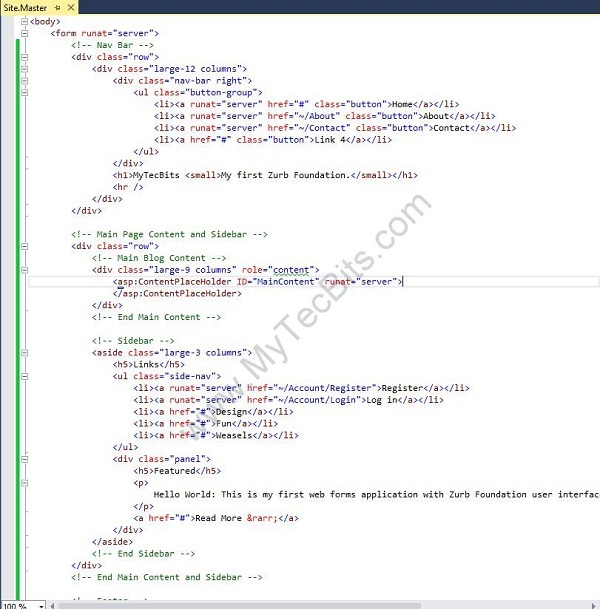The image size is (600, 609).
Task: Click the horizontal scrollbar left arrow
Action: tap(52, 606)
